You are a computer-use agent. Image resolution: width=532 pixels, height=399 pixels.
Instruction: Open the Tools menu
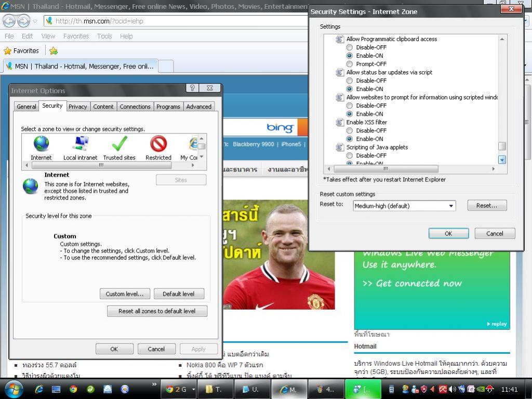point(104,36)
